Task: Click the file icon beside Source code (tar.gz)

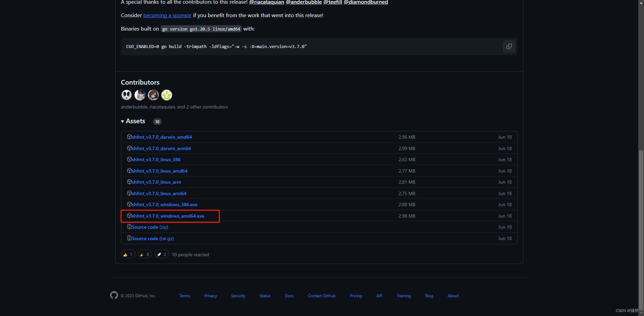Action: tap(129, 238)
